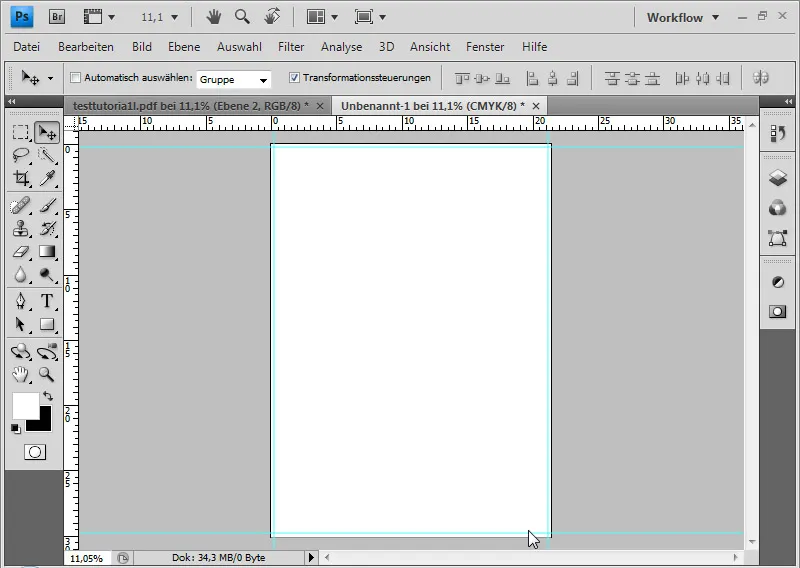Open the Bearbeiten menu
Screen dimensions: 800x568
tap(86, 47)
